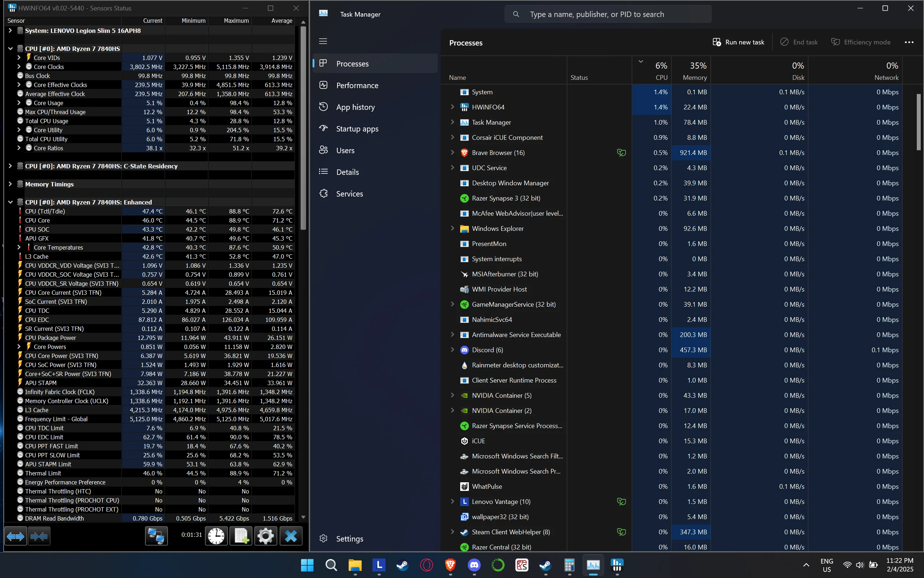Click the collapse columns arrows button in HWiNFO
This screenshot has height=578, width=924.
click(39, 536)
